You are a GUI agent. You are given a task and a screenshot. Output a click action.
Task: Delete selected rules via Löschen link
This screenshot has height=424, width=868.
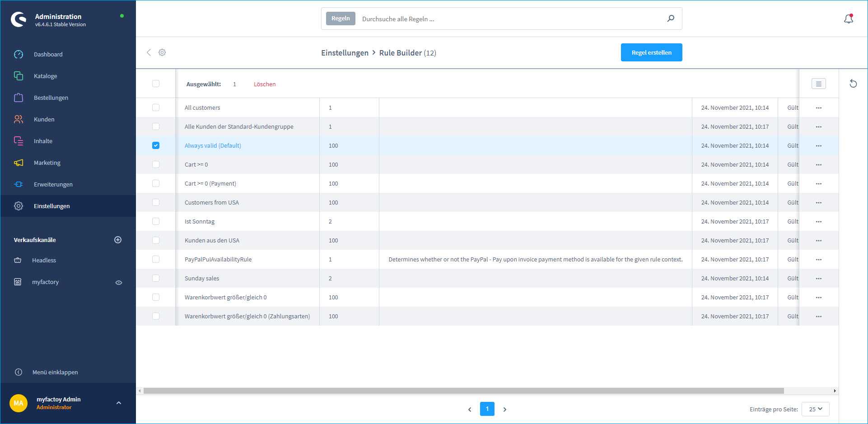[x=265, y=84]
